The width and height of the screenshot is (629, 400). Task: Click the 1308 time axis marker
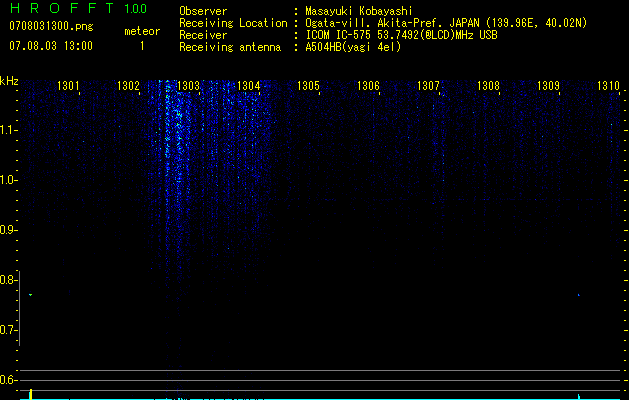488,85
